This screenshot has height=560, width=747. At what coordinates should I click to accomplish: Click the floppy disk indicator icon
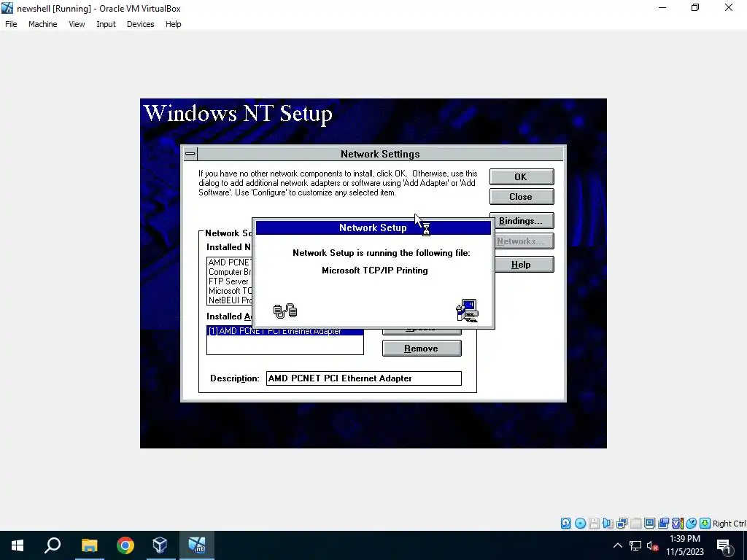tap(594, 524)
